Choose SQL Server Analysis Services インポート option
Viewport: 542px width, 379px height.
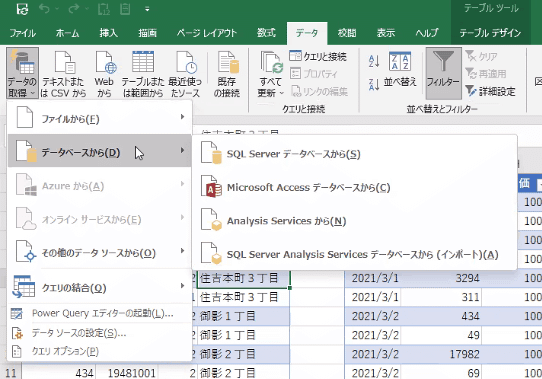[x=355, y=254]
